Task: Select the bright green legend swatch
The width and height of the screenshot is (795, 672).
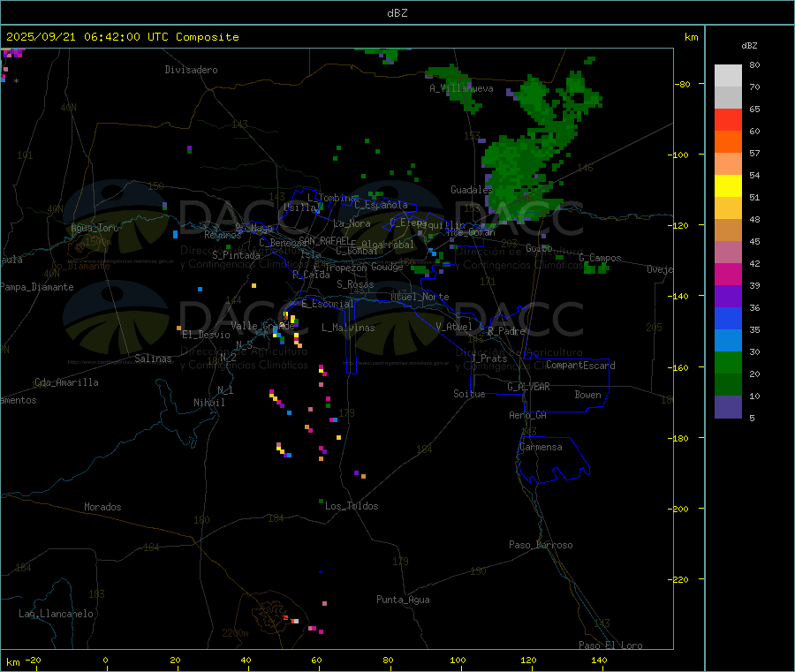Action: pyautogui.click(x=728, y=362)
